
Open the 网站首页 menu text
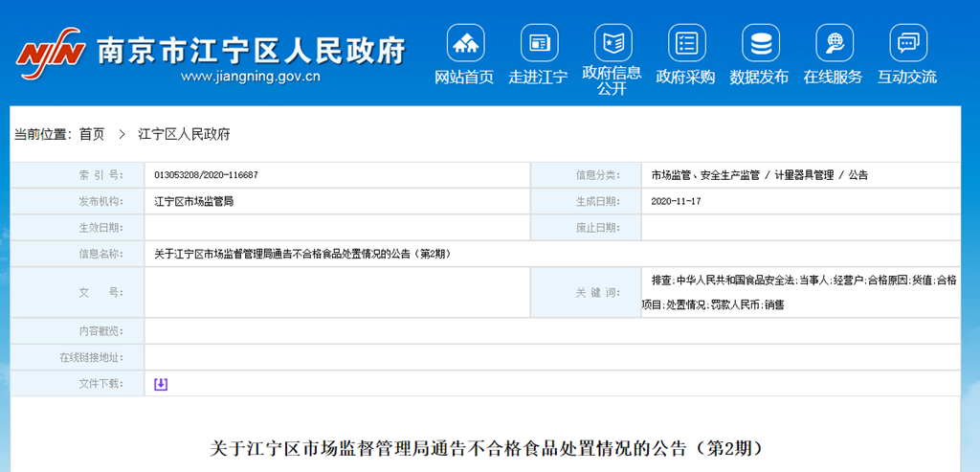point(465,78)
